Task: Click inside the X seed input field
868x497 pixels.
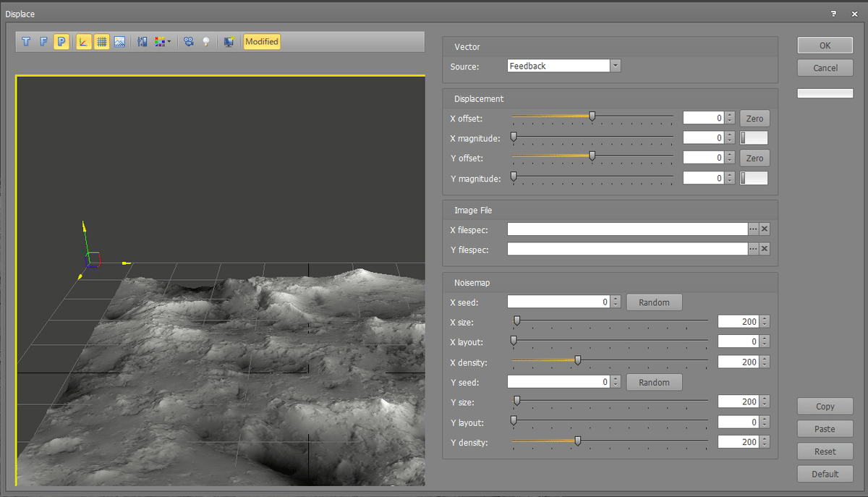Action: coord(558,302)
